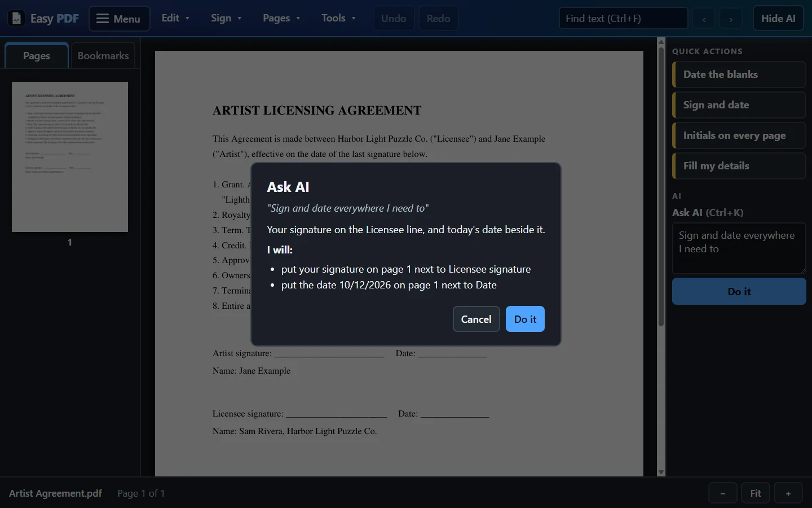This screenshot has height=508, width=812.
Task: Click the Fit zoom button
Action: 756,493
